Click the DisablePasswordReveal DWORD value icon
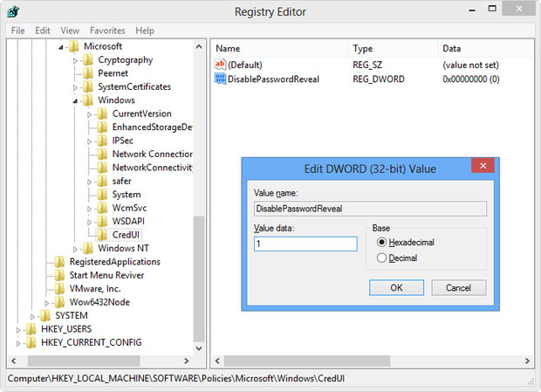 coord(220,79)
